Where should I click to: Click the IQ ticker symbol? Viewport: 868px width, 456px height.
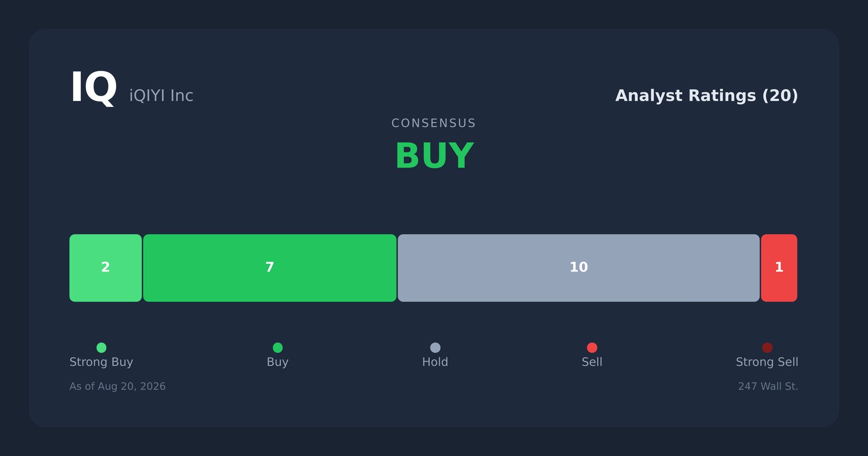94,87
